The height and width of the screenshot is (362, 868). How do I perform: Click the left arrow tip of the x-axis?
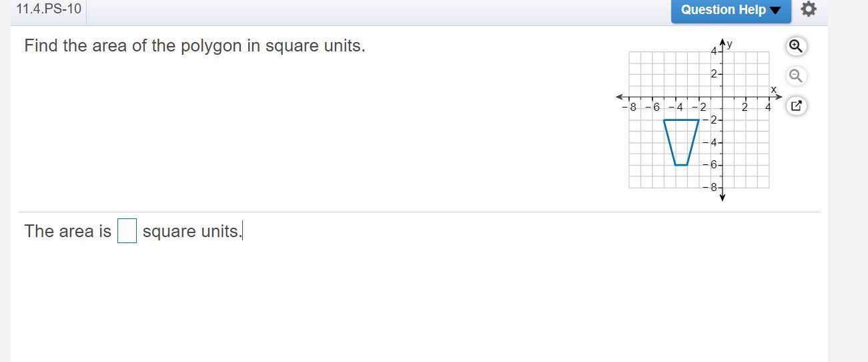619,97
